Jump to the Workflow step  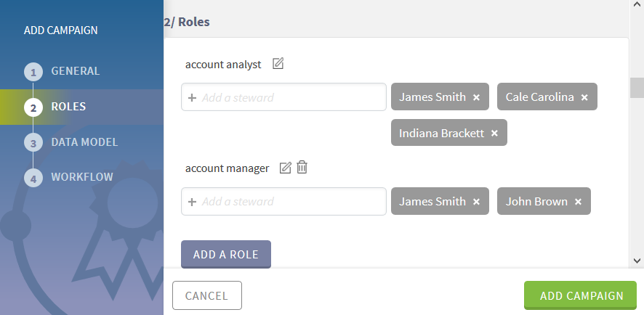coord(81,177)
